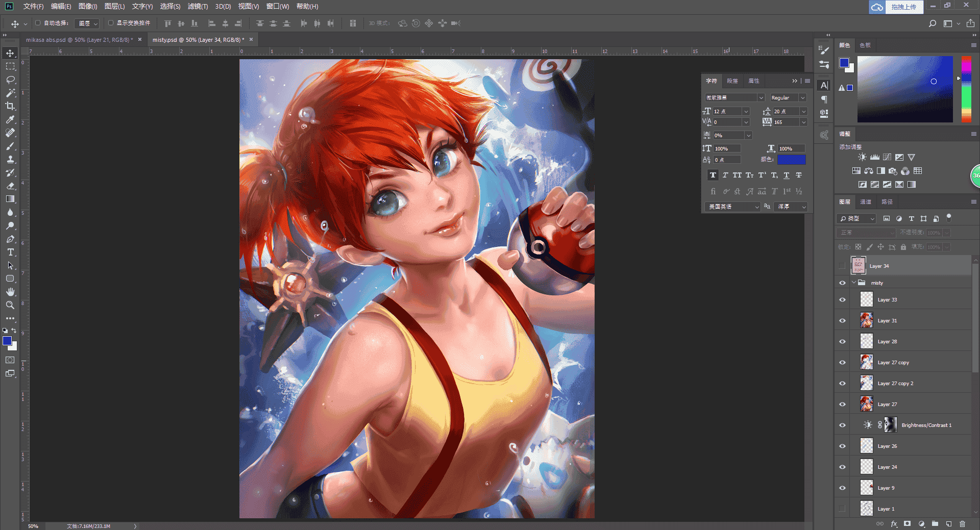Toggle visibility of Brightness/Contrast 1 layer
The width and height of the screenshot is (980, 530).
tap(842, 425)
